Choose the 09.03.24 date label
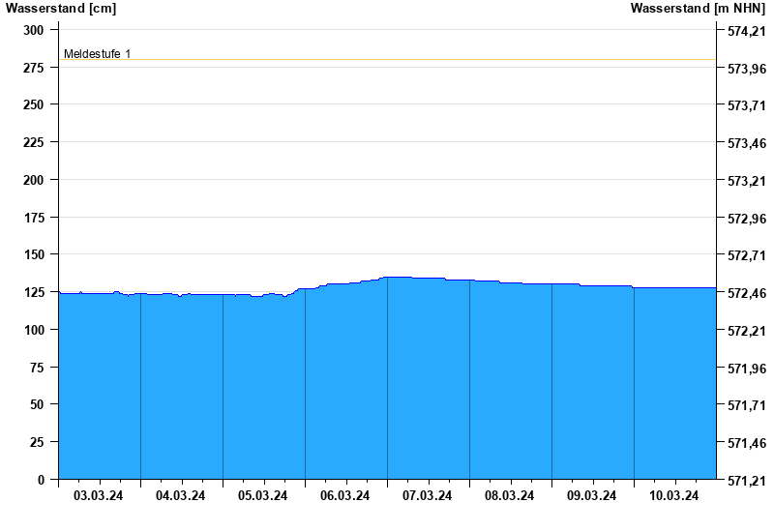 point(592,496)
